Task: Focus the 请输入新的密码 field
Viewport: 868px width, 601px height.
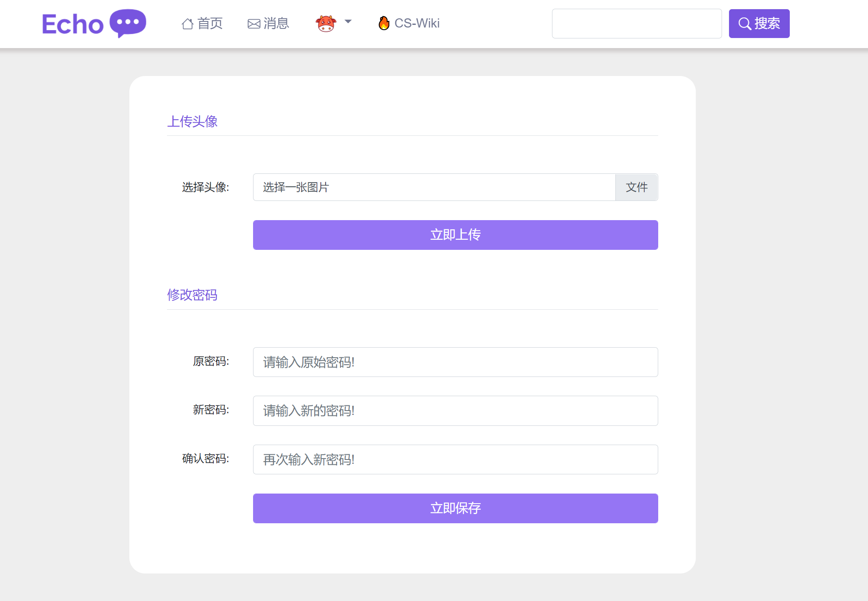Action: click(455, 411)
